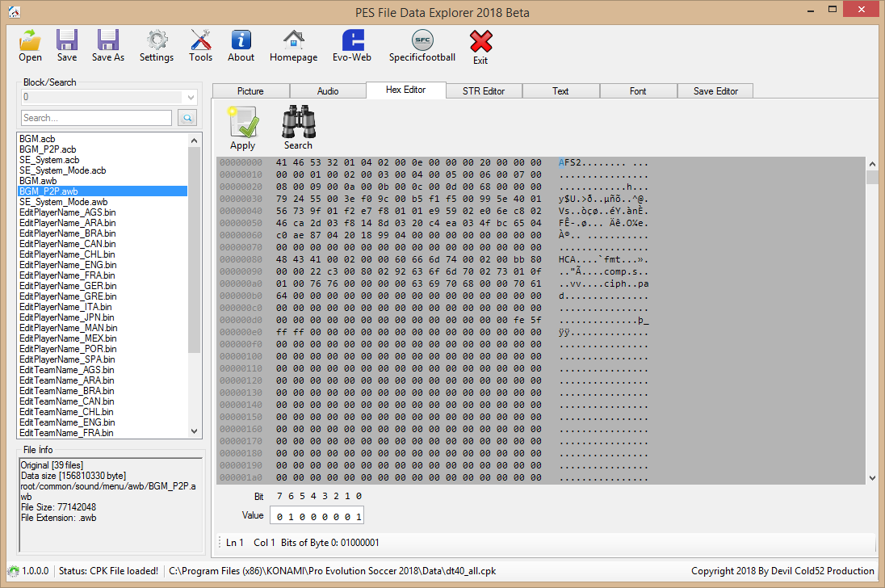
Task: Select BGM_P2P.acb in file list
Action: click(48, 149)
